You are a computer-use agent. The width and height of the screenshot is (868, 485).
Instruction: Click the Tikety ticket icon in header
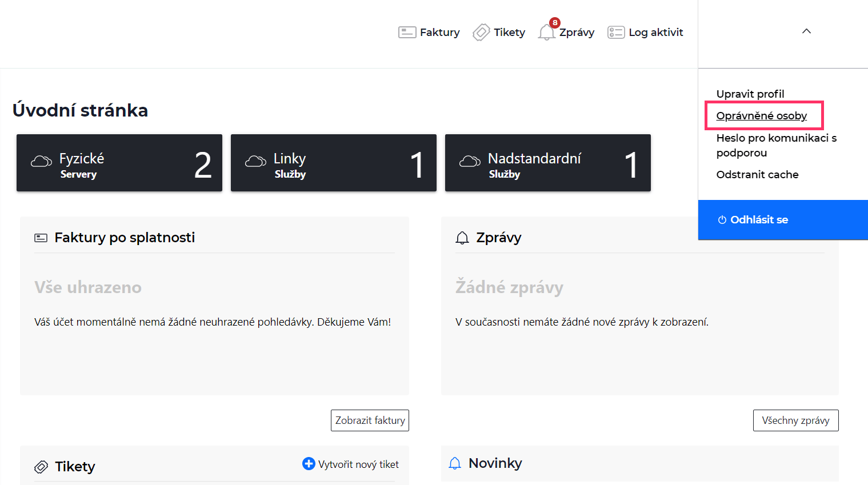[x=481, y=33]
